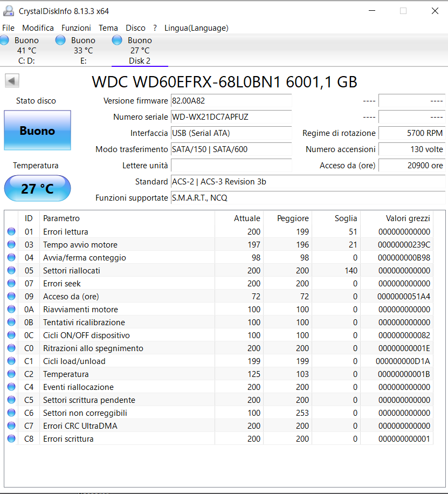This screenshot has height=494, width=448.
Task: Click the previous disk arrow button
Action: [x=12, y=81]
